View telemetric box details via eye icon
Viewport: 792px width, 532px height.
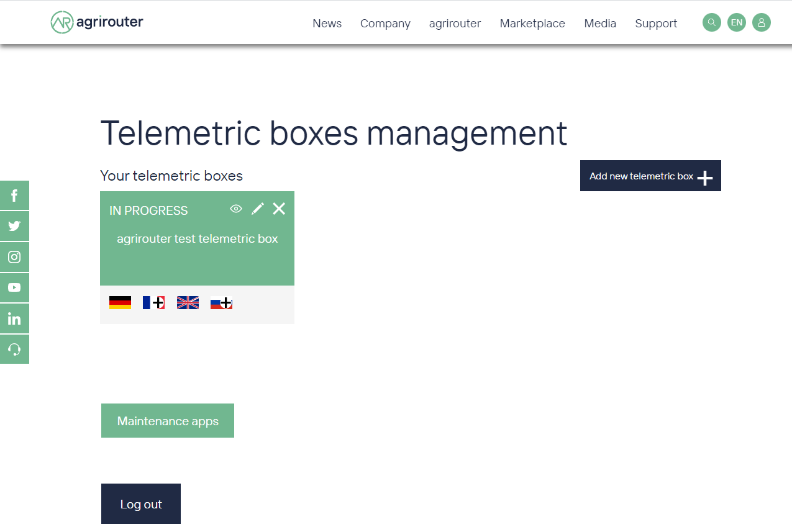[236, 209]
